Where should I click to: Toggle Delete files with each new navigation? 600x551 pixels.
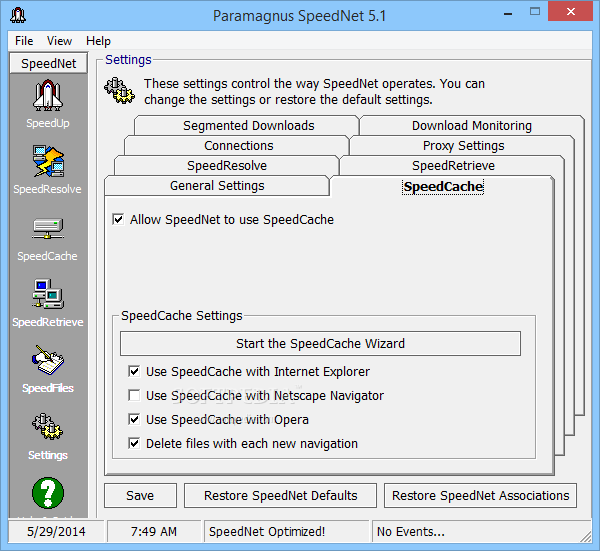(134, 443)
